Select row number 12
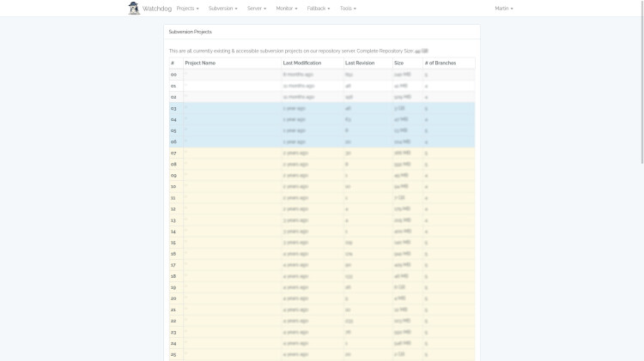 322,209
